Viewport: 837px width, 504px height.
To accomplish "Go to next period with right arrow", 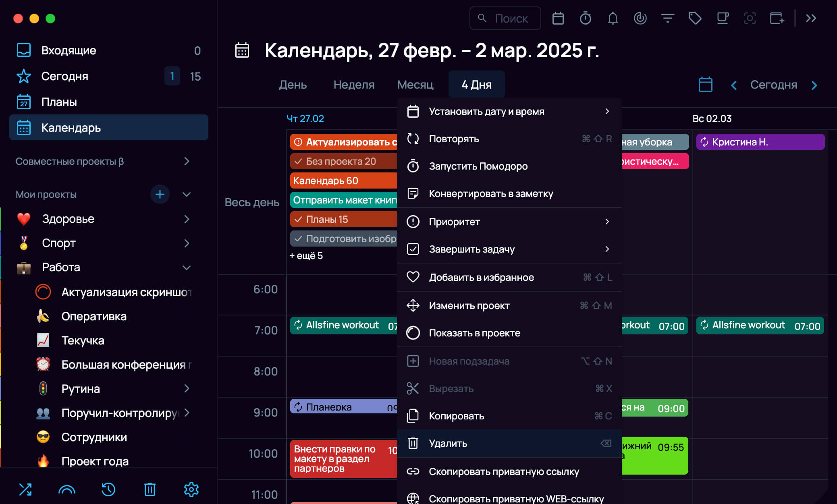I will coord(814,85).
